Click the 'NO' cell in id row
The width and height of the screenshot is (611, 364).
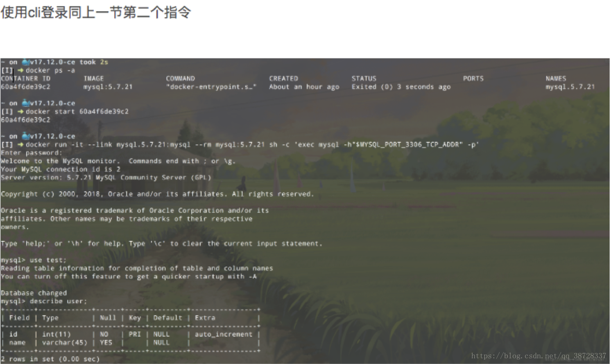pos(104,334)
